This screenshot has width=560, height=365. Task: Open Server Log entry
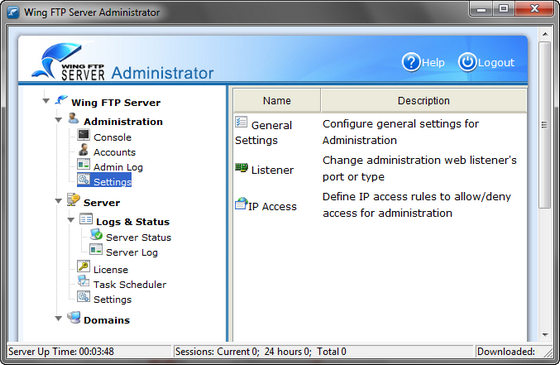[132, 252]
